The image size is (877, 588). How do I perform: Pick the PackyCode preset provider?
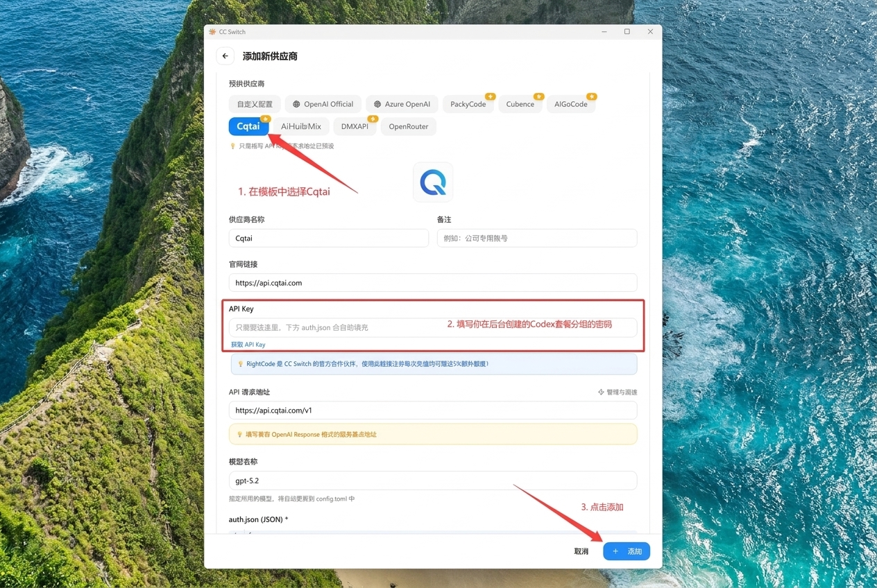pos(468,104)
